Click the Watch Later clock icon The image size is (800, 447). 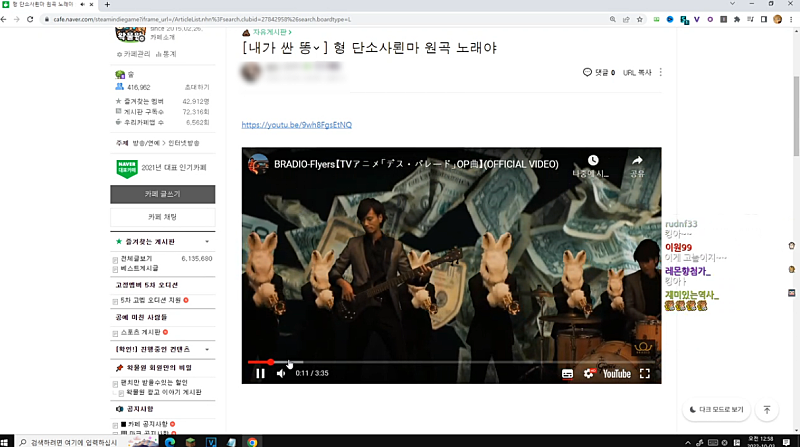click(593, 160)
